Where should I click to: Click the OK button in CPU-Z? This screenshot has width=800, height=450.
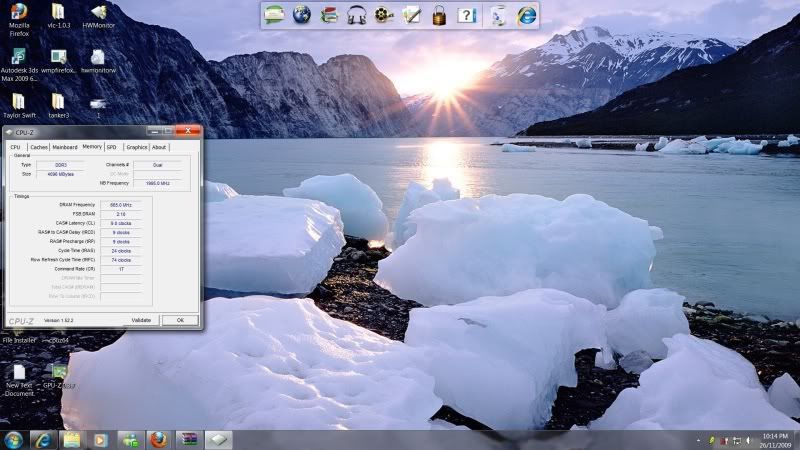click(180, 320)
